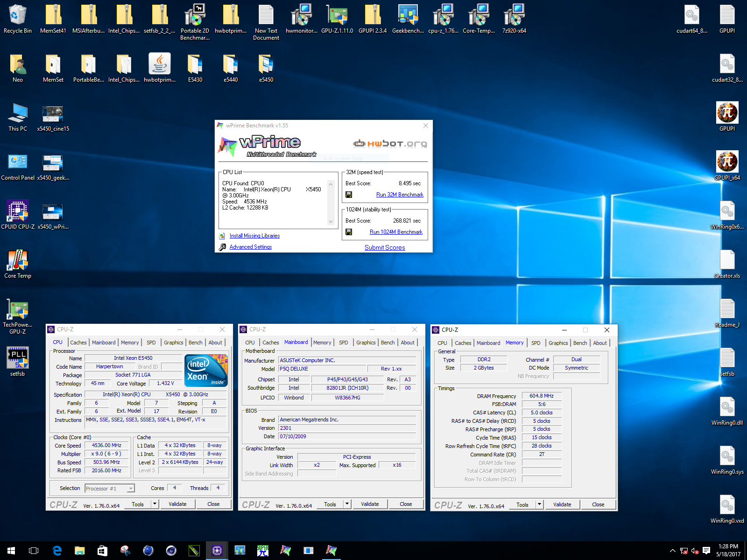Viewport: 747px width, 560px height.
Task: Open the Portable 2D Benchmark installer icon
Action: 195,22
